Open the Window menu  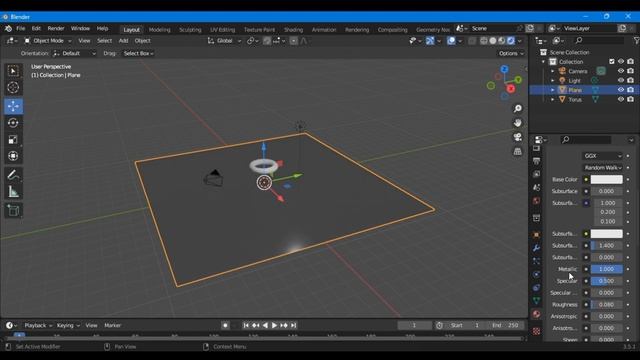point(80,29)
